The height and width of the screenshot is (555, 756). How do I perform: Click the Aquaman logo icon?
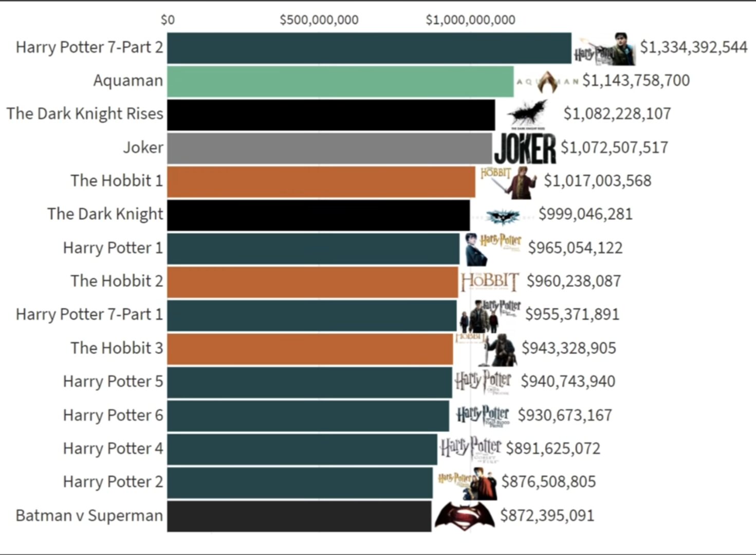547,82
